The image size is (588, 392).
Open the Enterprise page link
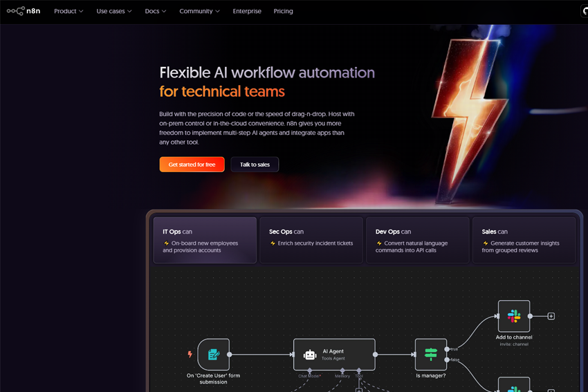pos(247,11)
